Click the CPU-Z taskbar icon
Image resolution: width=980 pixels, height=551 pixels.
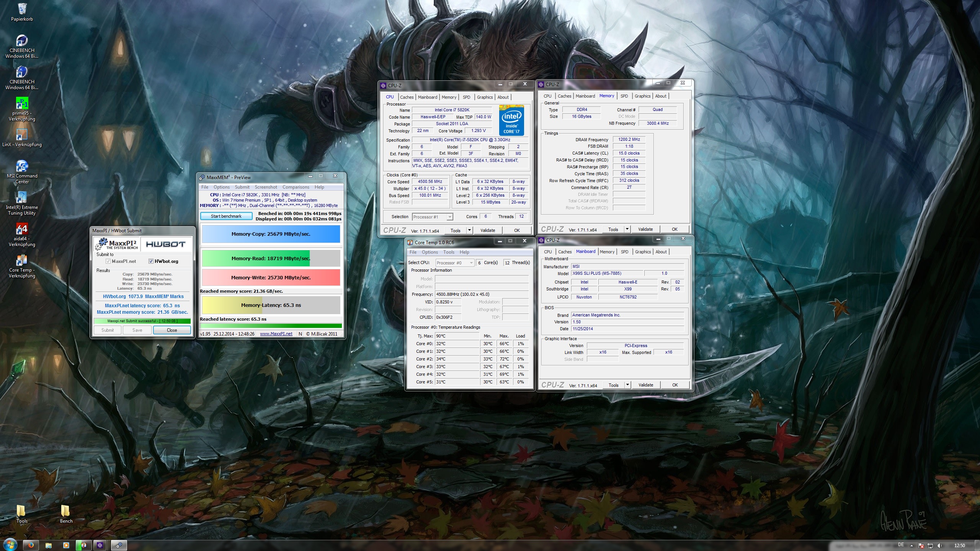point(100,545)
